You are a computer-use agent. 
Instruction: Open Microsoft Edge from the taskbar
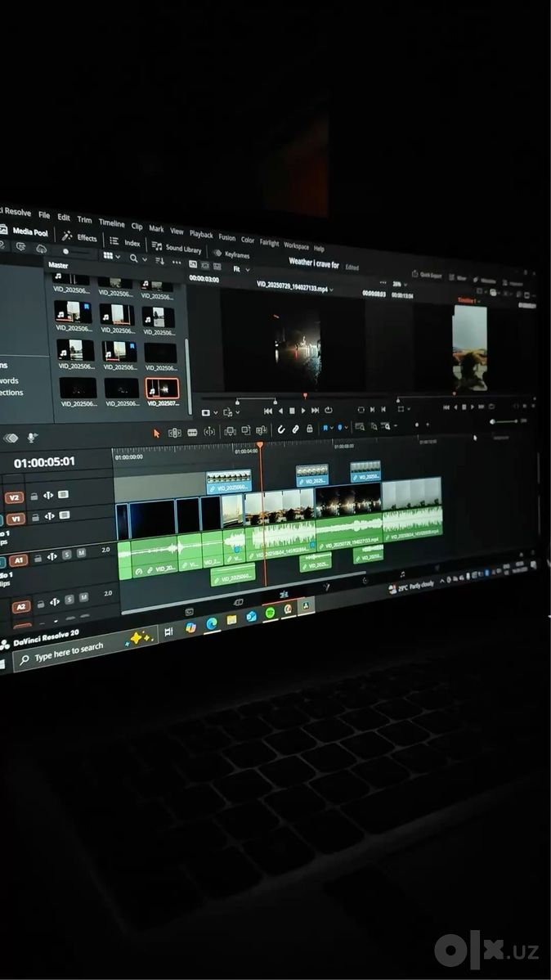pyautogui.click(x=212, y=623)
